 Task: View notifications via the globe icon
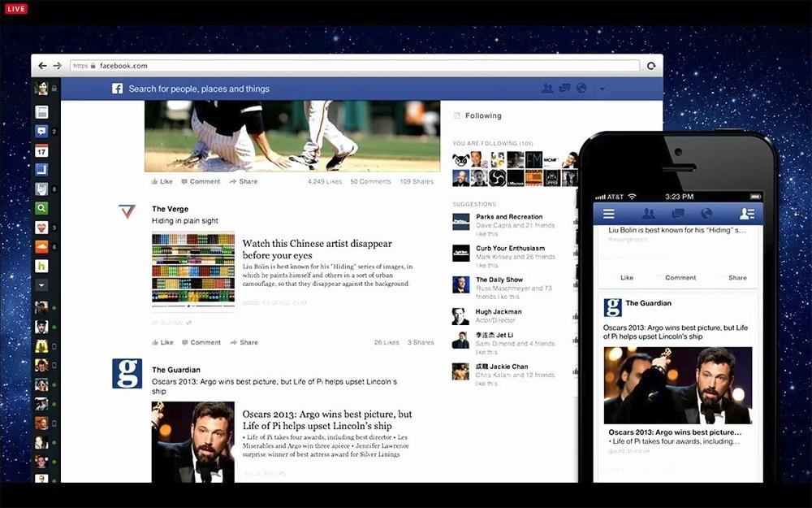click(x=581, y=88)
